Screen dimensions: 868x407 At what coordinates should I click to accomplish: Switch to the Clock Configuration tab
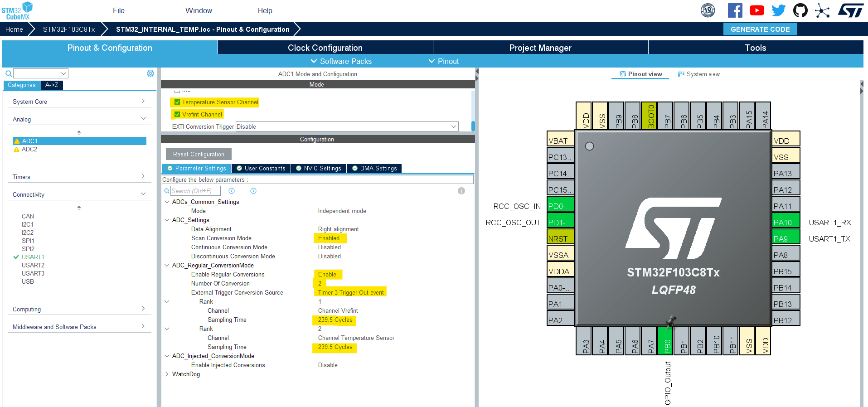[325, 48]
